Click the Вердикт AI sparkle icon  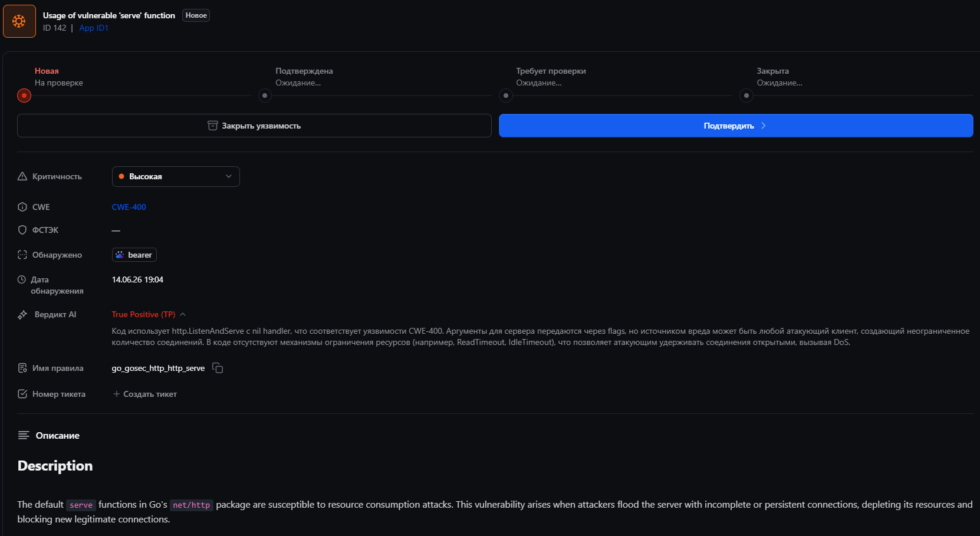[x=22, y=315]
